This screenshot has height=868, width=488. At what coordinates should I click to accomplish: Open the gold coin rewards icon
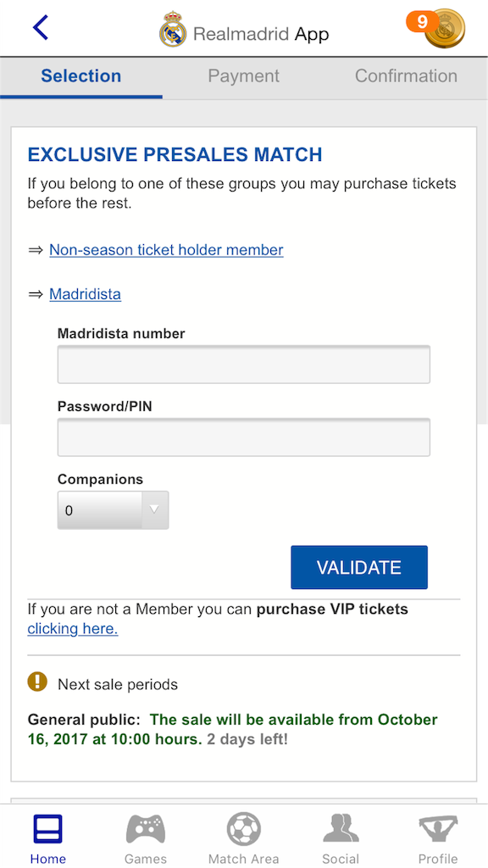[446, 29]
